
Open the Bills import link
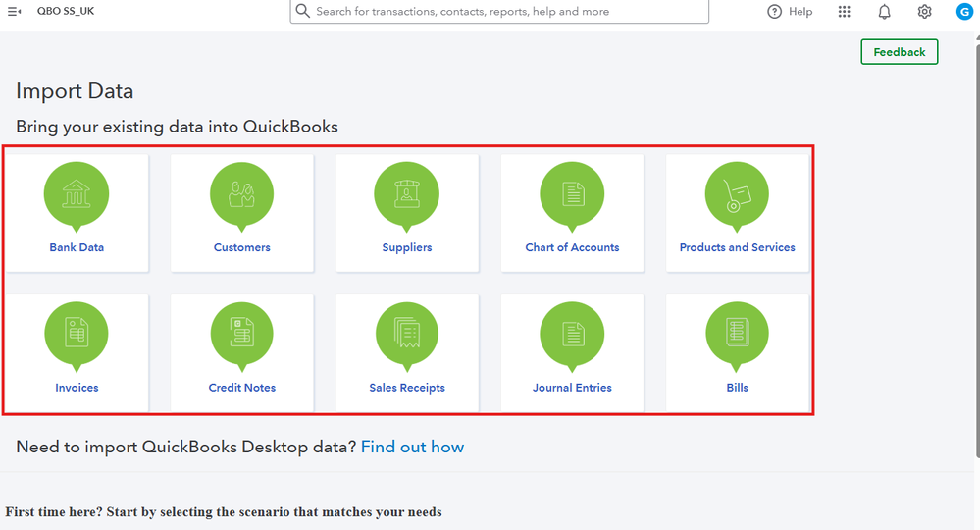tap(738, 388)
